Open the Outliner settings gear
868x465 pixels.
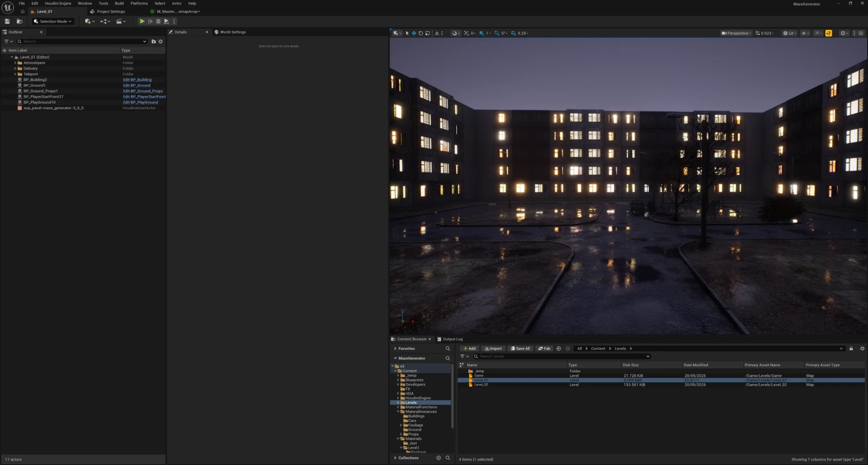tap(161, 41)
